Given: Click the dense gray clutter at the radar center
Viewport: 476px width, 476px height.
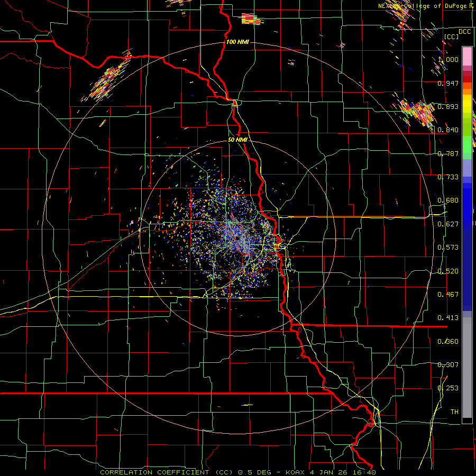Looking at the screenshot, I should pos(237,236).
